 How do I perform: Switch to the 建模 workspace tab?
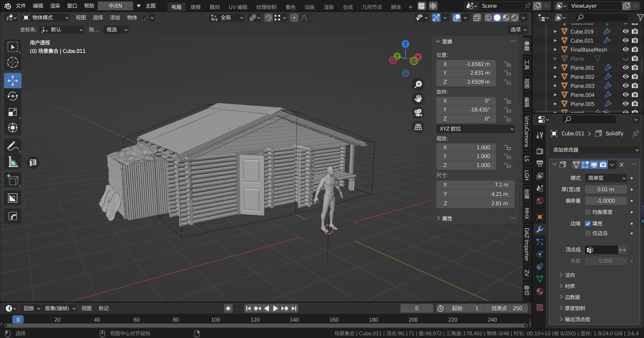[196, 7]
